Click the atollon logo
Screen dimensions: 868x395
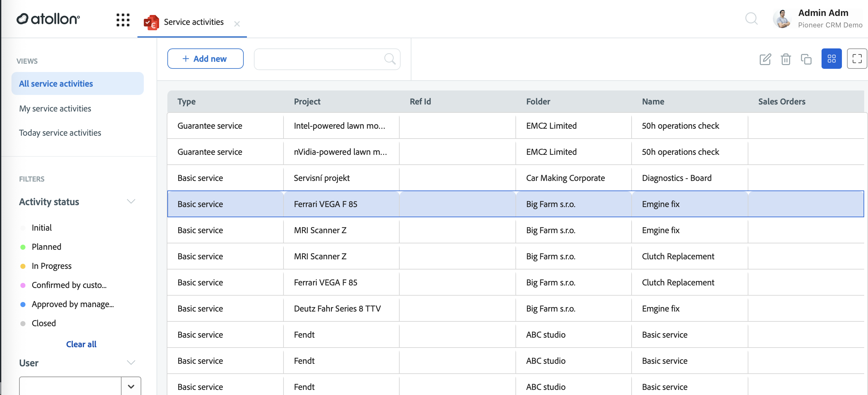(48, 19)
